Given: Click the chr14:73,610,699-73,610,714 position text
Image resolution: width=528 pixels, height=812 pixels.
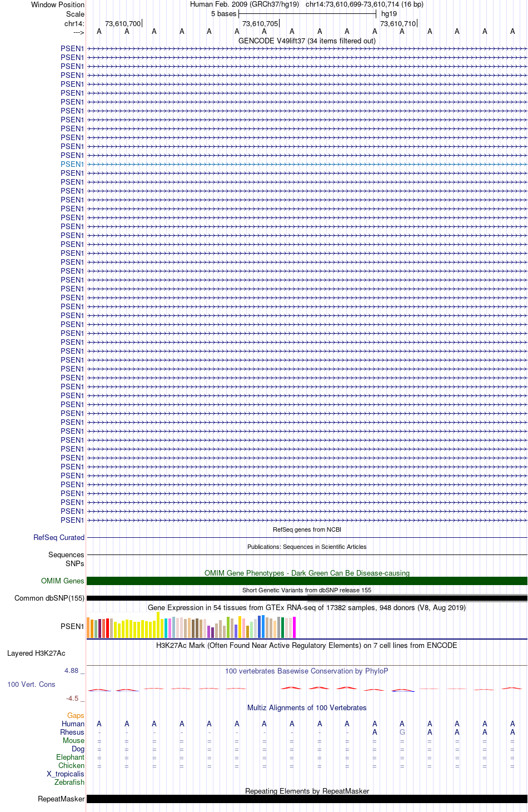Looking at the screenshot, I should 365,4.
